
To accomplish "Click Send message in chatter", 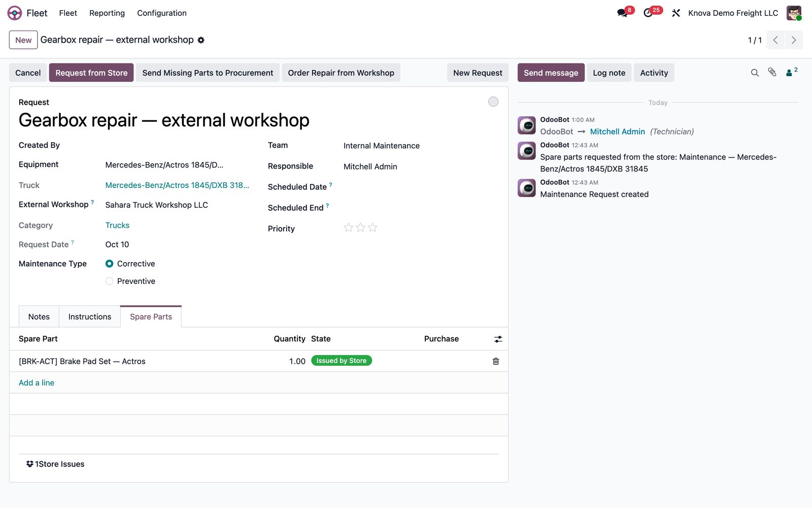I will tap(551, 73).
